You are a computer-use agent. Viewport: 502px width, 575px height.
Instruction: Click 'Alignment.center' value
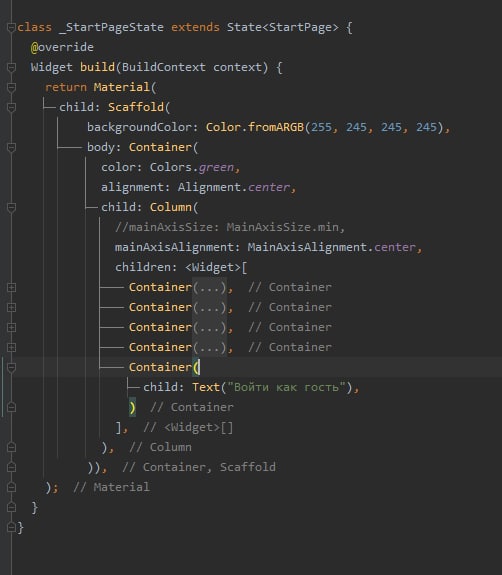pyautogui.click(x=234, y=187)
